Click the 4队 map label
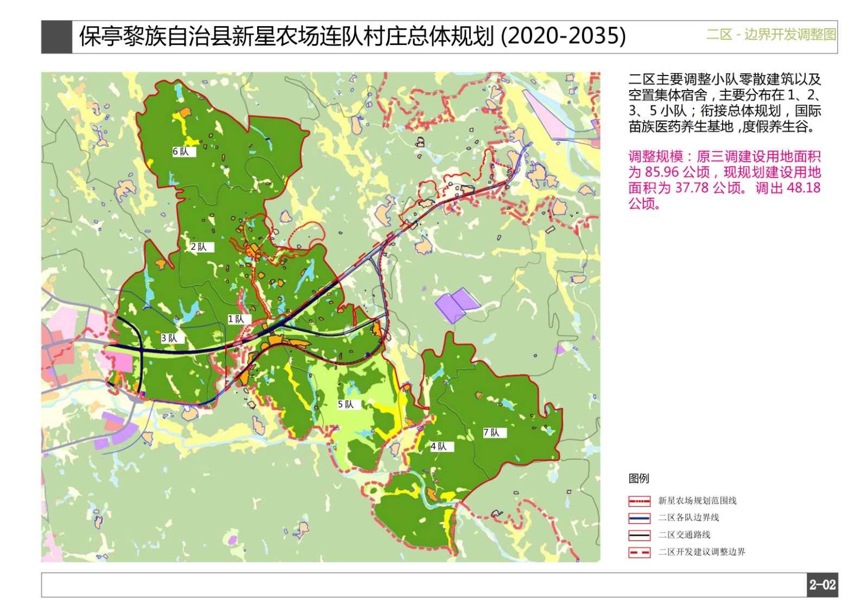The image size is (868, 614). pyautogui.click(x=442, y=446)
